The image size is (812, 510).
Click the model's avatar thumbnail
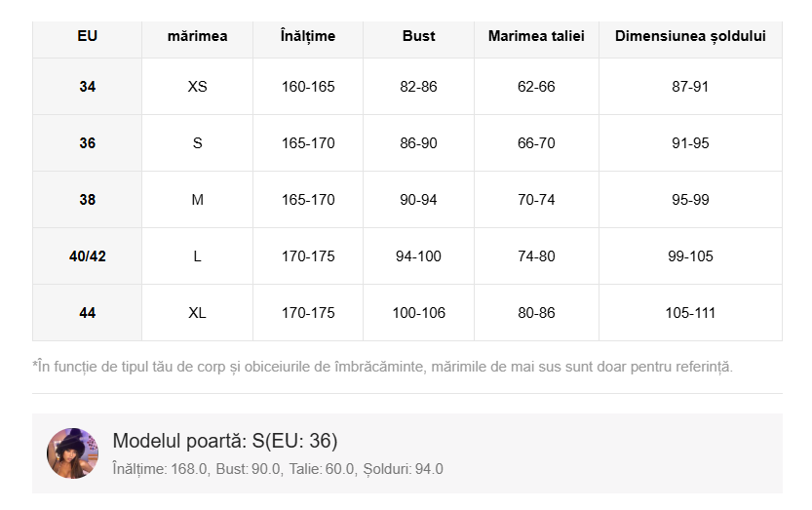point(72,453)
